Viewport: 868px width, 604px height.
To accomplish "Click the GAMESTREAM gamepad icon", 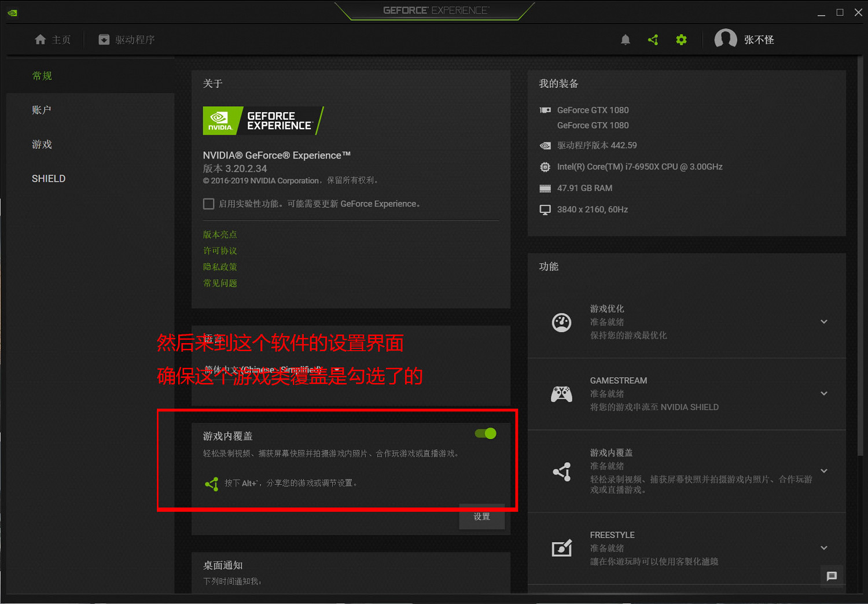I will coord(561,393).
